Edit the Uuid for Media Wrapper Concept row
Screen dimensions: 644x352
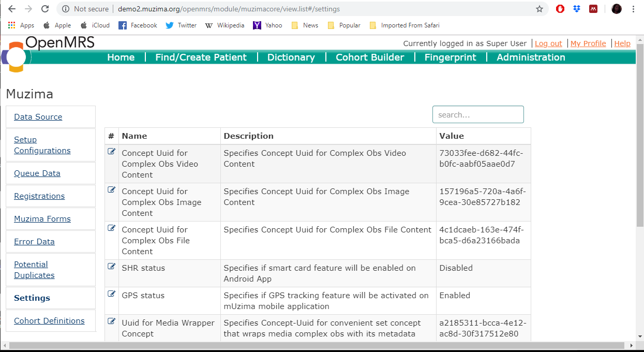[111, 321]
